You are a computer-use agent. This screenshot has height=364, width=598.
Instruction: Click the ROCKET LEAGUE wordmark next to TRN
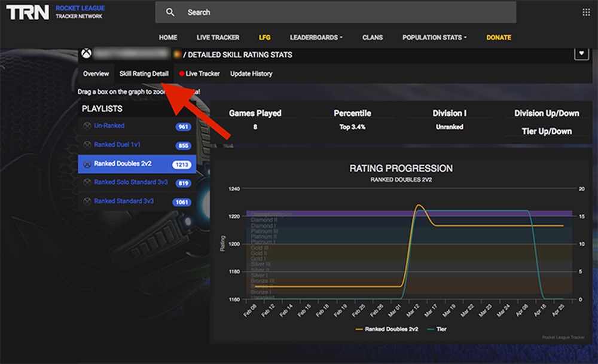(81, 8)
